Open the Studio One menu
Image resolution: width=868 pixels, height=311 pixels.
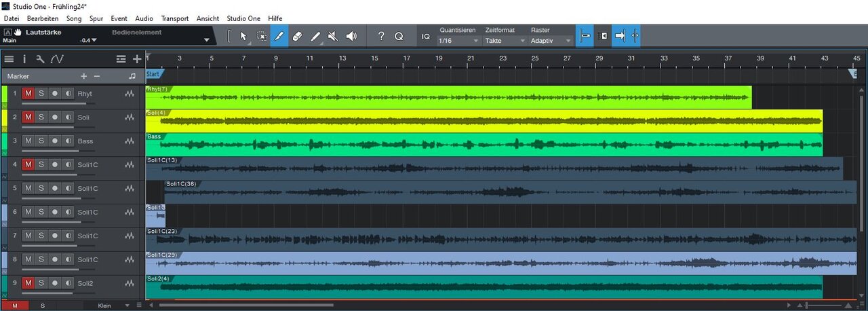click(243, 18)
